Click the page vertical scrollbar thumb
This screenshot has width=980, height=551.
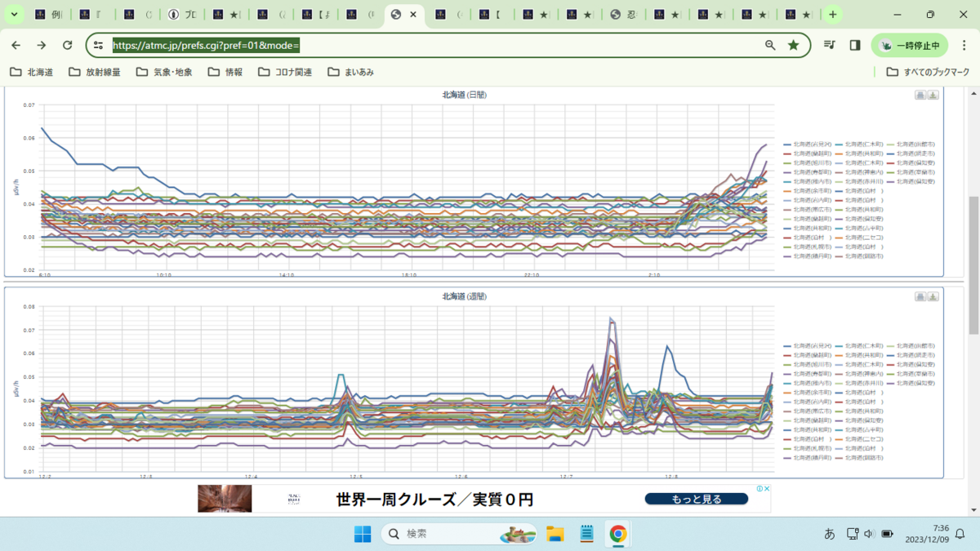pyautogui.click(x=973, y=265)
